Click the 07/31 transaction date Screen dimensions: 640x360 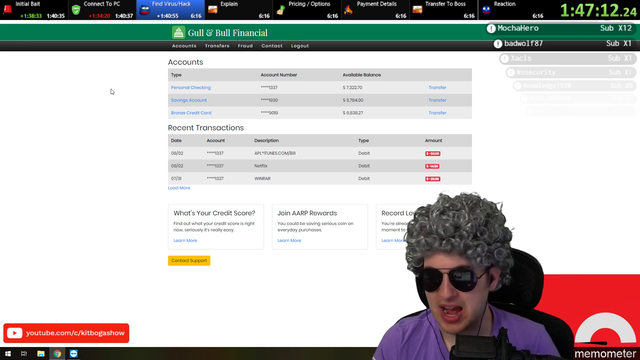coord(176,179)
